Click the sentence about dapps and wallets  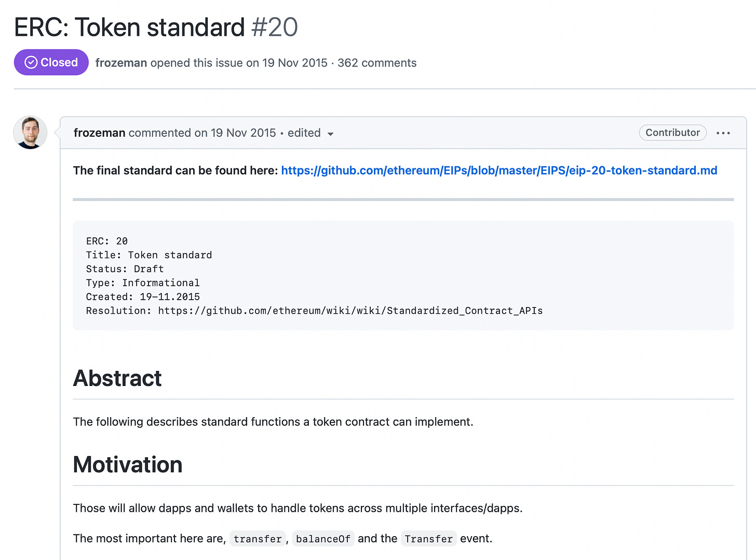coord(298,508)
